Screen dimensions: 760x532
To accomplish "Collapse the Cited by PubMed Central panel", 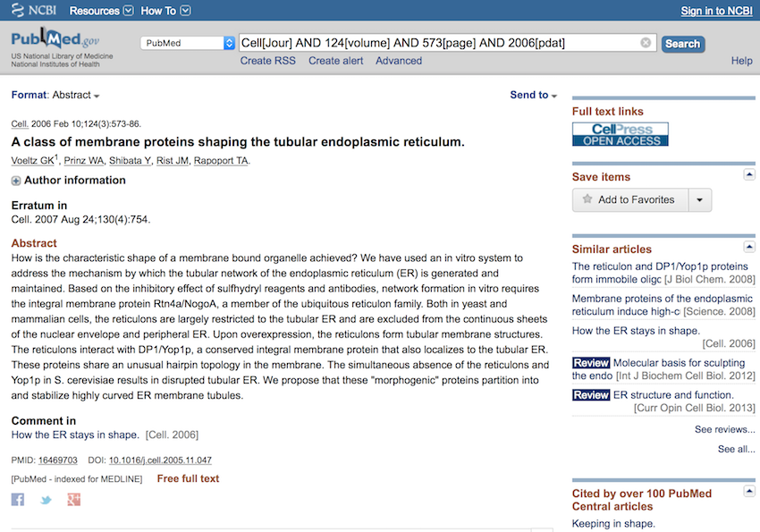I will [749, 493].
